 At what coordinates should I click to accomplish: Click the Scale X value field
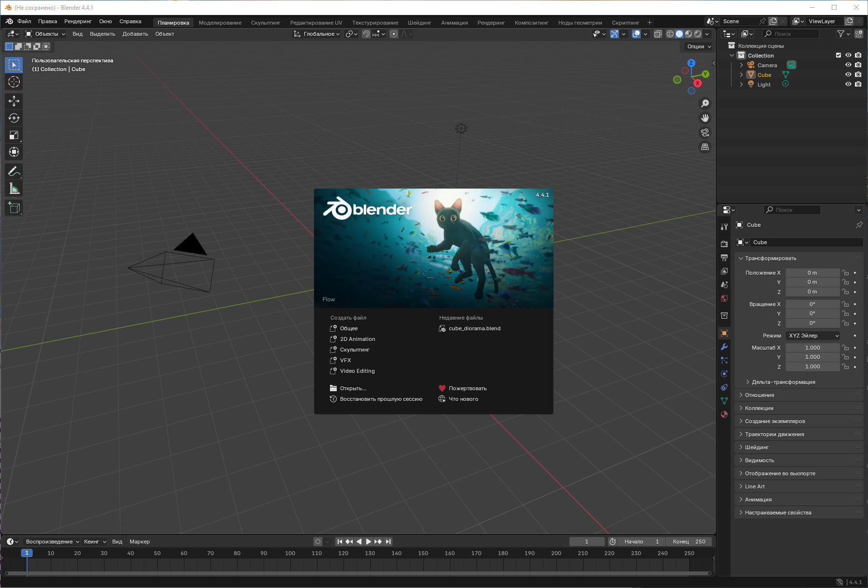point(812,348)
